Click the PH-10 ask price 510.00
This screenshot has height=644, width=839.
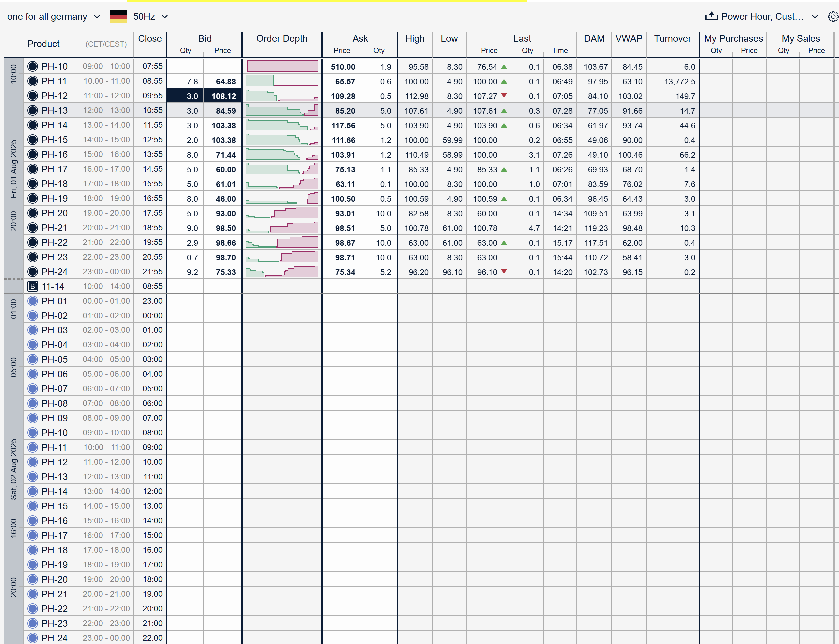(x=343, y=67)
